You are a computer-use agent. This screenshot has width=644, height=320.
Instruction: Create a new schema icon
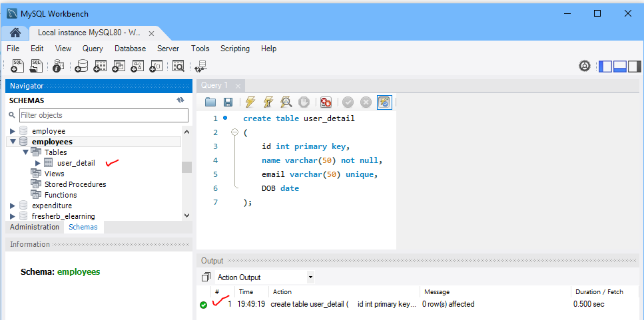(x=81, y=66)
